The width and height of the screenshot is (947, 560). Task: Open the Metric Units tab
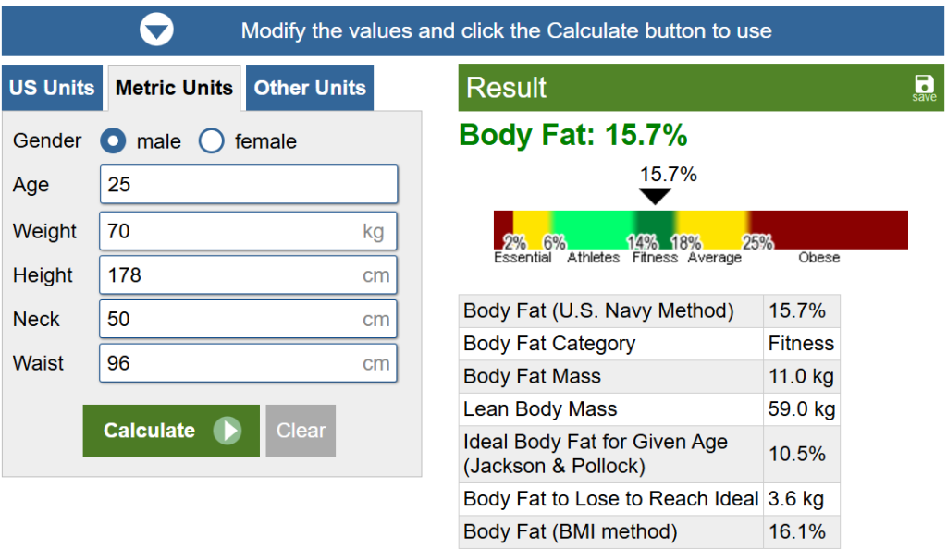tap(174, 89)
